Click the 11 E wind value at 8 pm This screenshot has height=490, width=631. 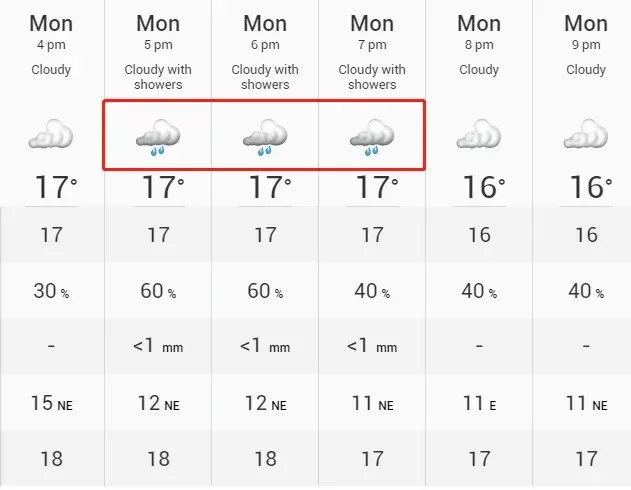(x=479, y=403)
